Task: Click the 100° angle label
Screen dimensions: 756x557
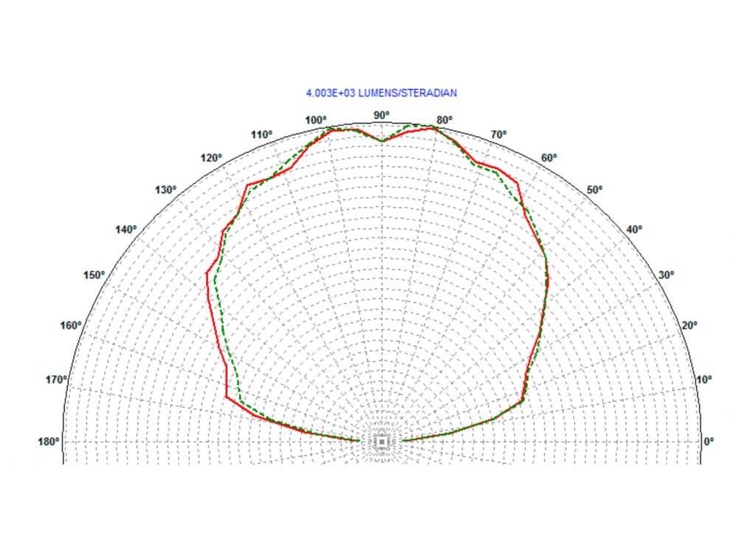Action: pyautogui.click(x=316, y=120)
